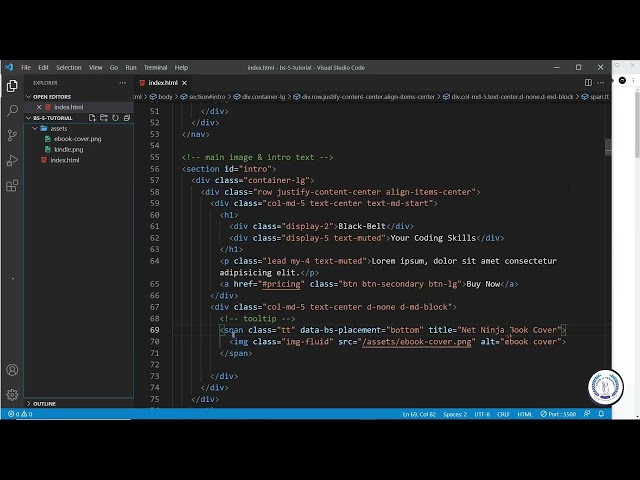
Task: Open the Go menu
Action: [114, 68]
